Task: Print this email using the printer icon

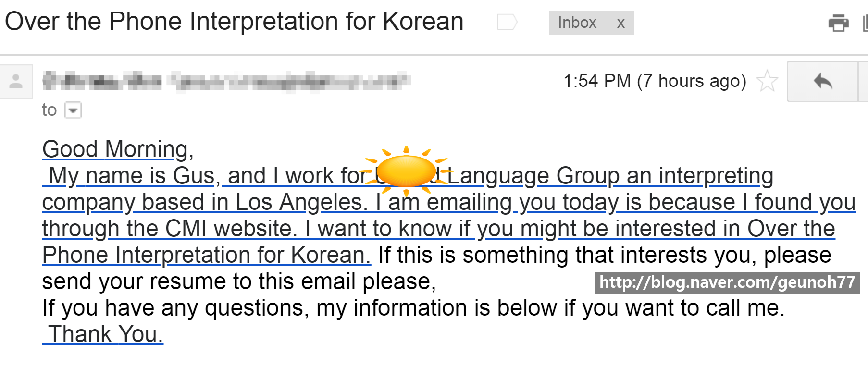Action: coord(838,23)
